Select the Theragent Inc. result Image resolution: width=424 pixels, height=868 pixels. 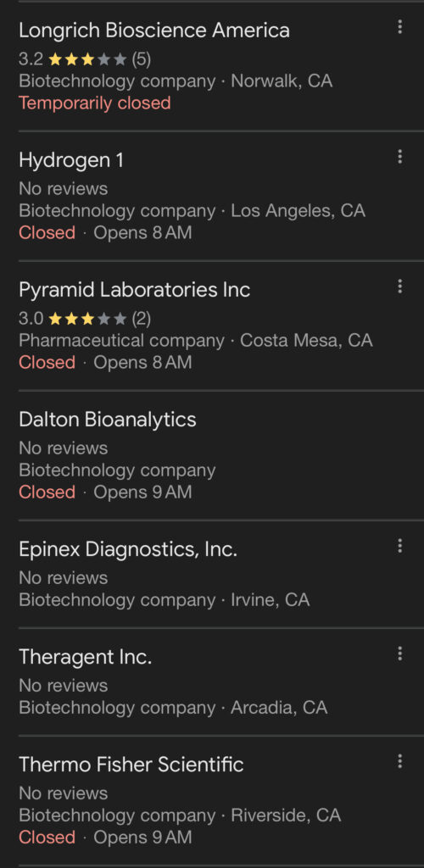(x=212, y=682)
